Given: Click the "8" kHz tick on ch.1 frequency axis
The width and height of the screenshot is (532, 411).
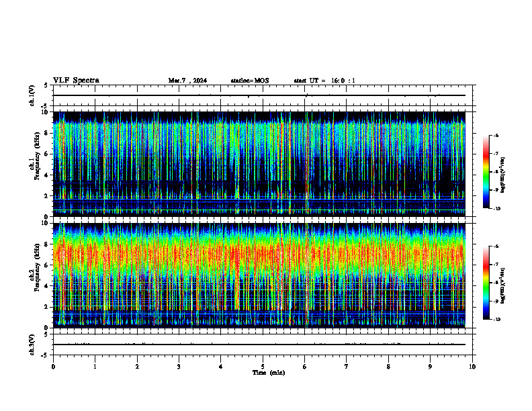Looking at the screenshot, I should coord(47,133).
